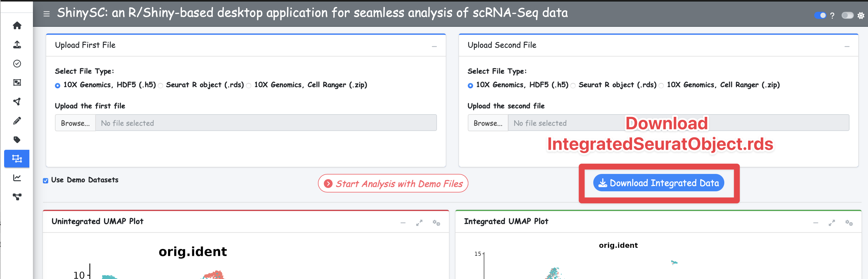The height and width of the screenshot is (279, 868).
Task: Open the line chart sidebar icon
Action: [x=17, y=178]
